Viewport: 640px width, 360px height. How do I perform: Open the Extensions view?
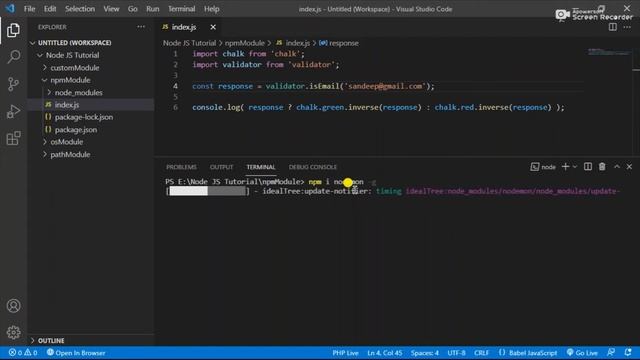click(13, 138)
